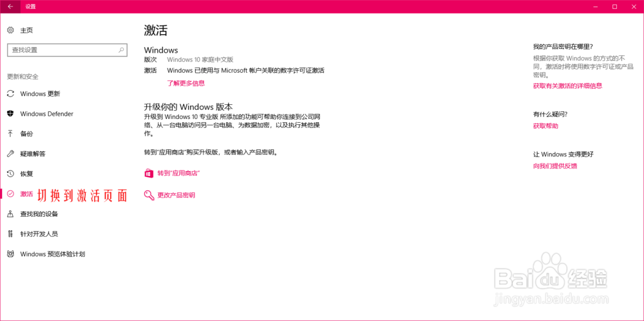Click the Store bag icon

pyautogui.click(x=149, y=173)
